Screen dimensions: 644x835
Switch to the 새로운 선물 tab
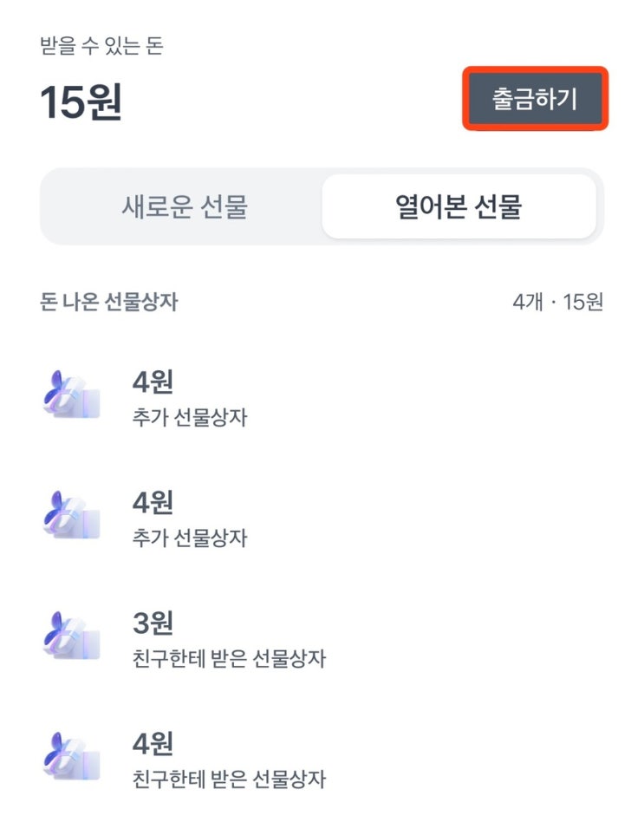click(184, 206)
